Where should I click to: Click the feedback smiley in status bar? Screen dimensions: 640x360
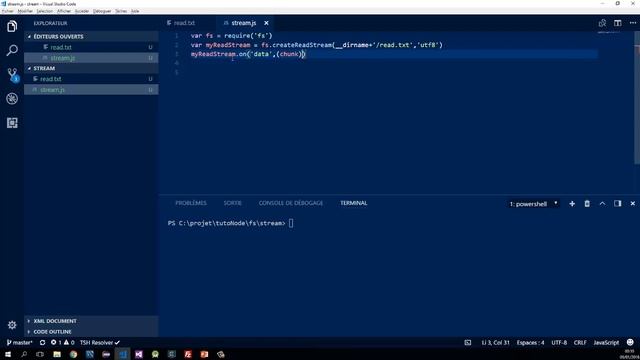[x=630, y=342]
